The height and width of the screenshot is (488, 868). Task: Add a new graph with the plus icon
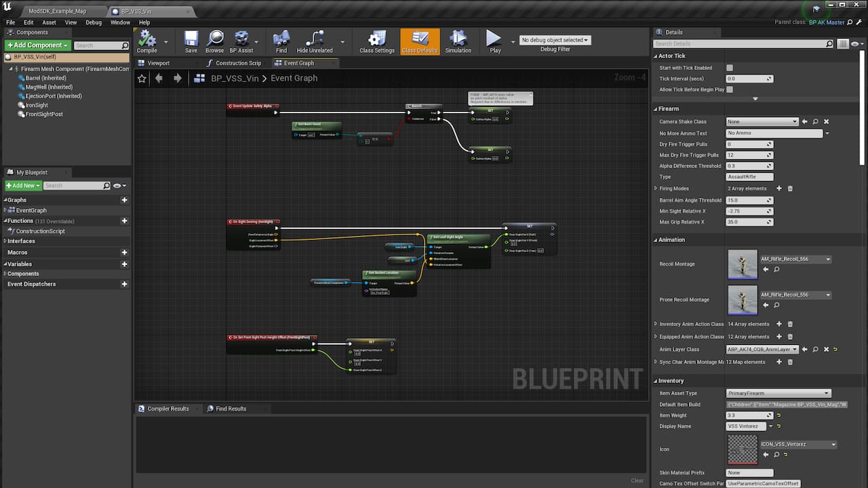coord(124,200)
